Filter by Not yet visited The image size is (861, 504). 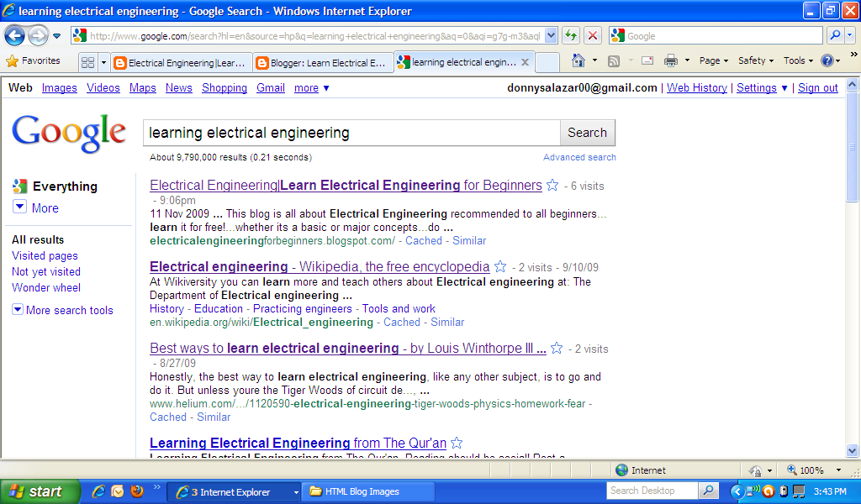46,271
